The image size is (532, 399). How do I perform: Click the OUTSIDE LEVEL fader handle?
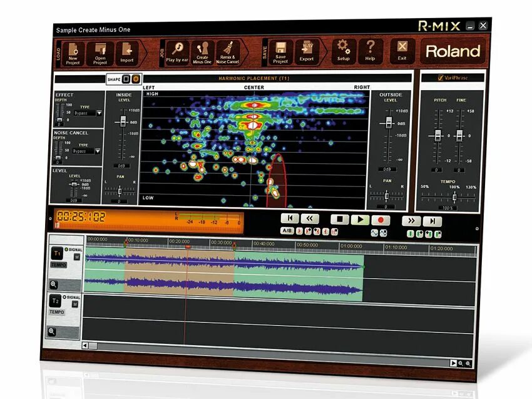[x=389, y=123]
